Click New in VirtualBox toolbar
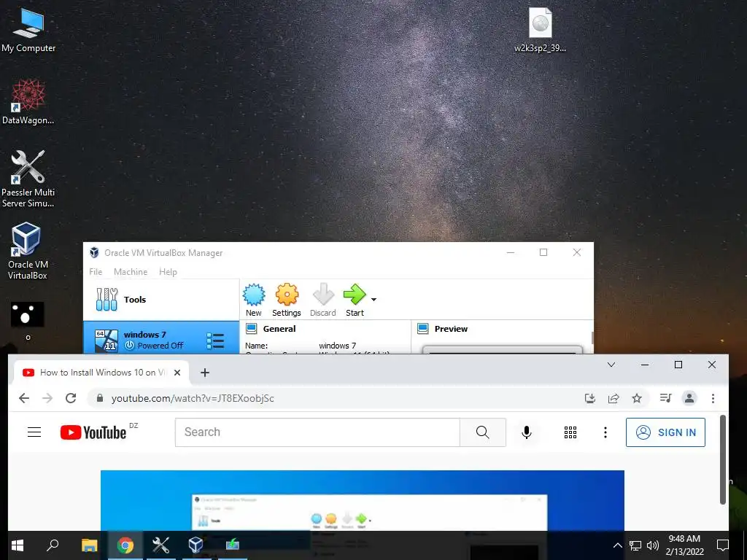 point(254,300)
